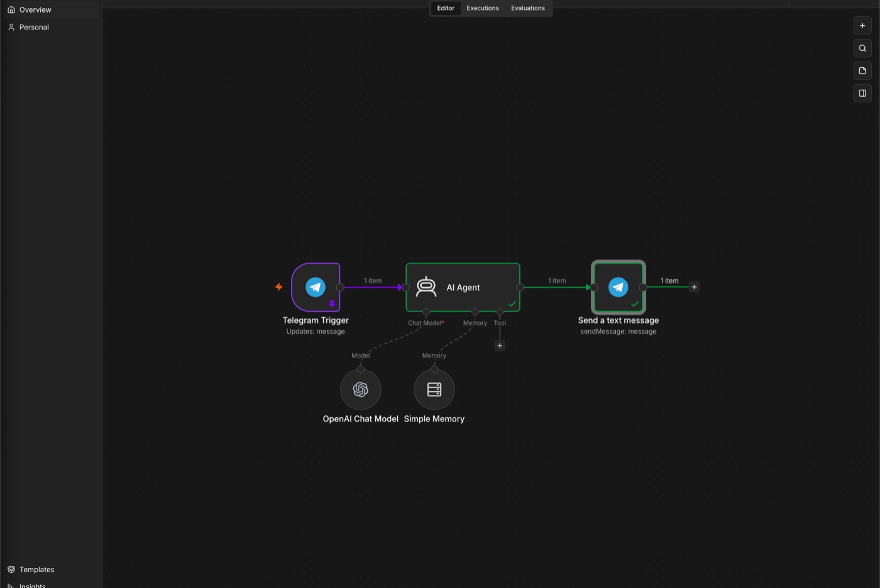Viewport: 880px width, 588px height.
Task: Open the Telegram Trigger node
Action: tap(316, 287)
